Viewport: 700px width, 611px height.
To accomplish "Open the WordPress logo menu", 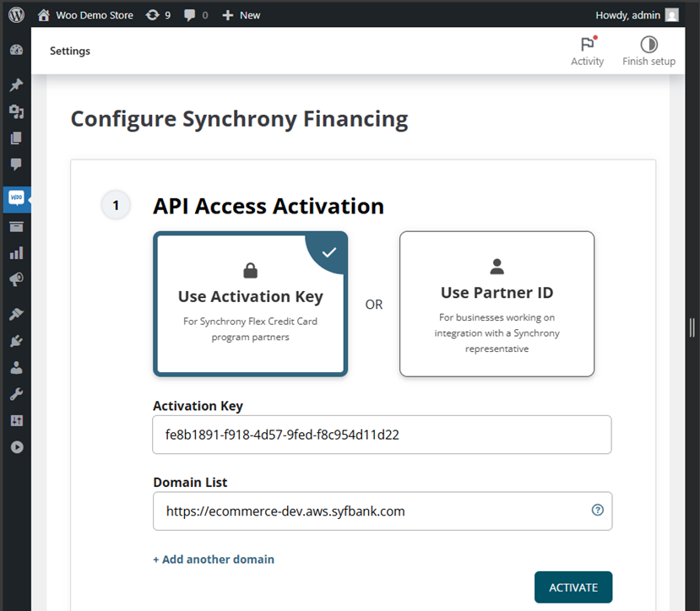I will pos(17,14).
